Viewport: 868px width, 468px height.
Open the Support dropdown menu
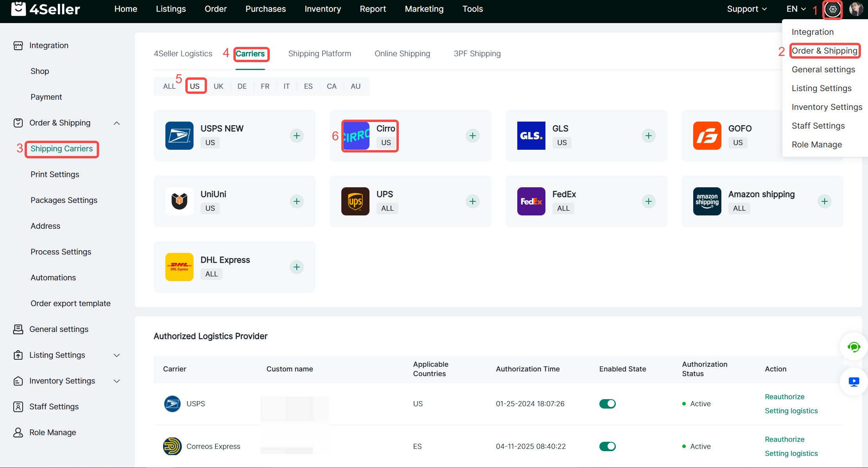tap(746, 9)
